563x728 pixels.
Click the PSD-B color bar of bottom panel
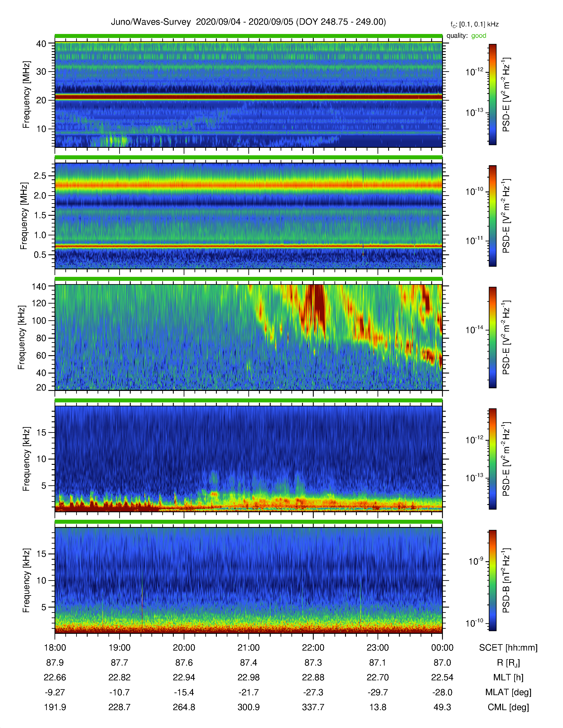(492, 580)
